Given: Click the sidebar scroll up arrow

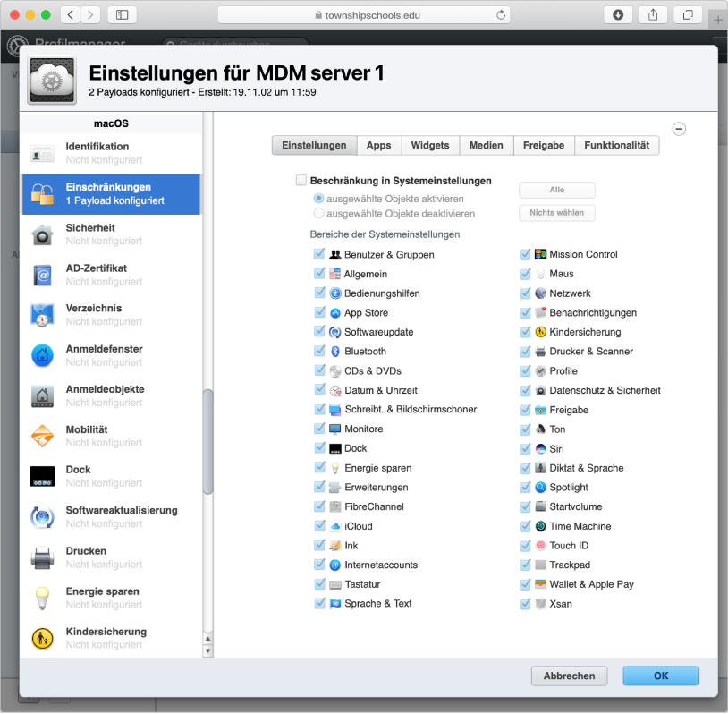Looking at the screenshot, I should (x=208, y=639).
